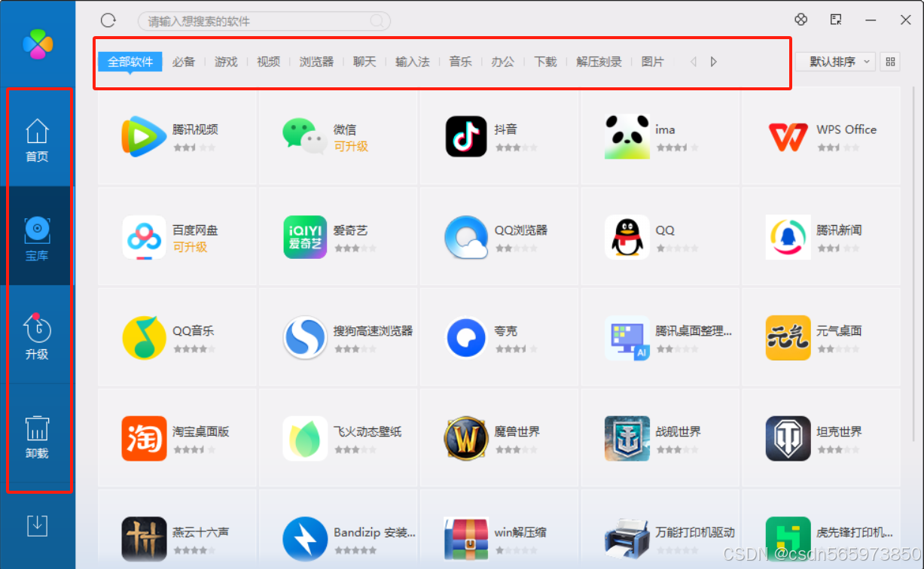
Task: Click the refresh icon near the search bar
Action: 108,20
